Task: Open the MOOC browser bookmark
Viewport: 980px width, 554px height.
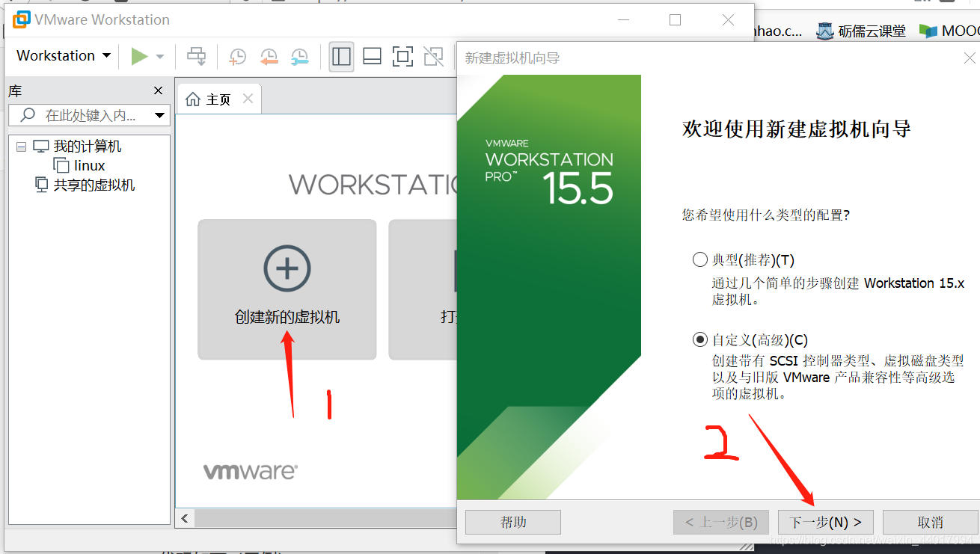Action: click(950, 31)
